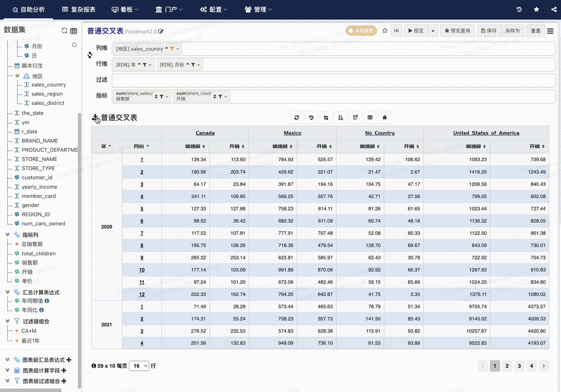Collapse the 地区 tree node
The image size is (561, 392).
pos(17,76)
